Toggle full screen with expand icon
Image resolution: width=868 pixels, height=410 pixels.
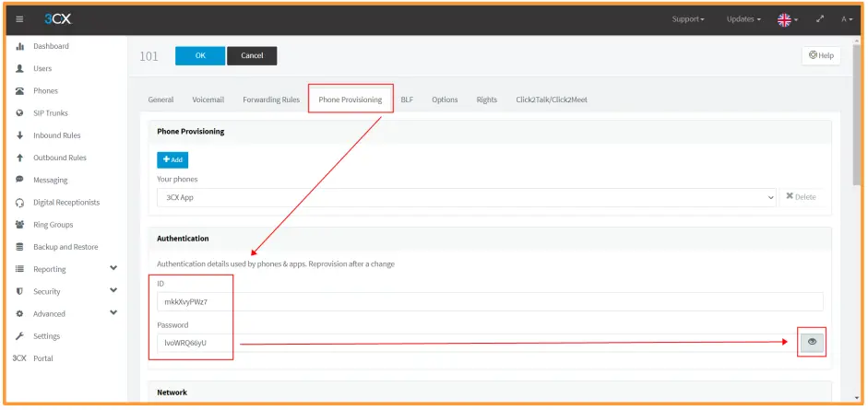(x=820, y=19)
